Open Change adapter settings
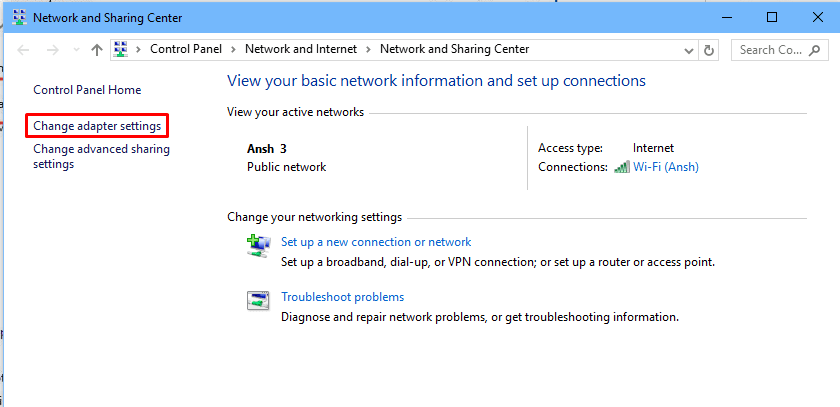The image size is (840, 407). pos(97,126)
